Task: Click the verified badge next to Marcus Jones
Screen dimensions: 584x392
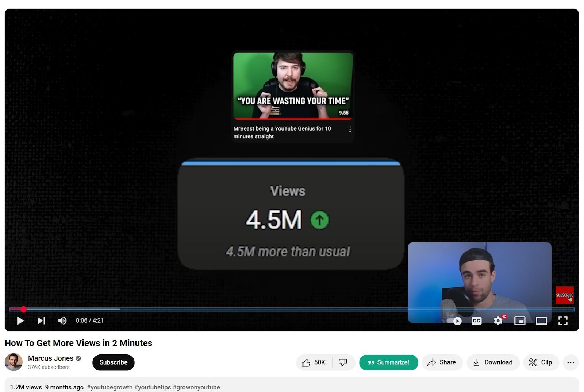Action: tap(78, 358)
